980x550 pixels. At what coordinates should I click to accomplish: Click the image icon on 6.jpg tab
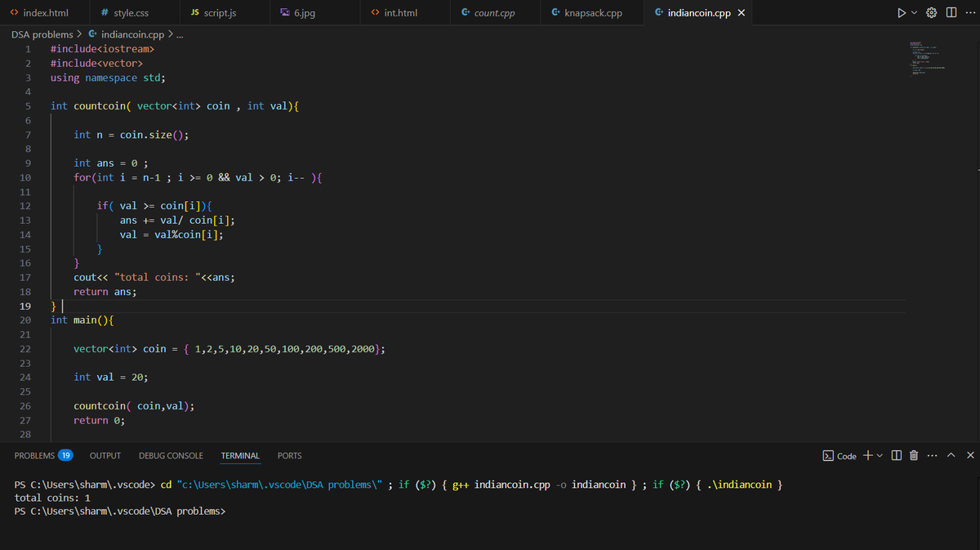(x=285, y=13)
